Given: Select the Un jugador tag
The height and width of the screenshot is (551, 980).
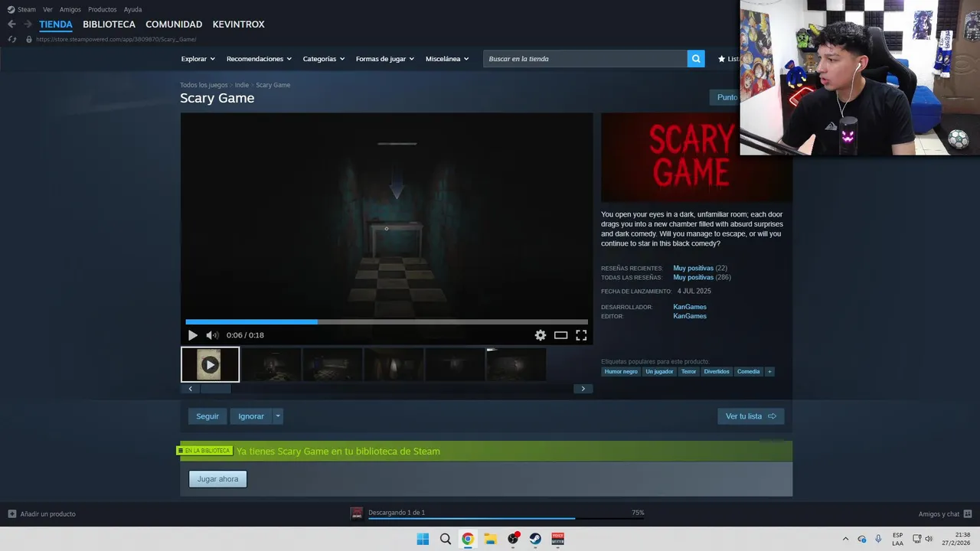Looking at the screenshot, I should tap(659, 372).
